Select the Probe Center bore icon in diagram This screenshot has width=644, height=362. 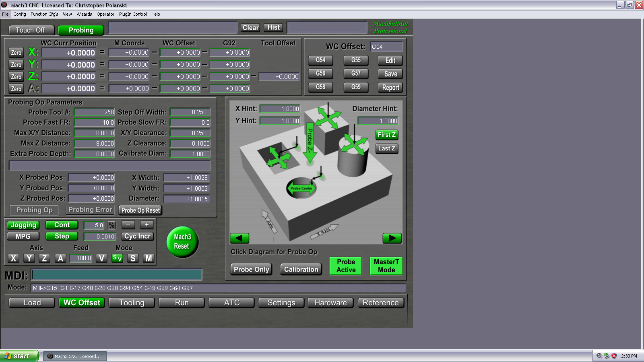pos(301,188)
